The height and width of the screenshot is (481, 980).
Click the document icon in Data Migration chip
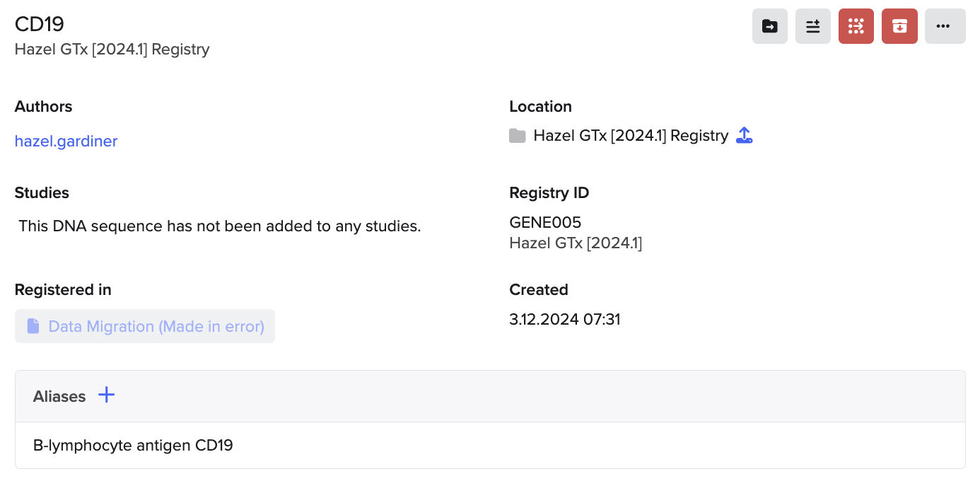coord(33,326)
